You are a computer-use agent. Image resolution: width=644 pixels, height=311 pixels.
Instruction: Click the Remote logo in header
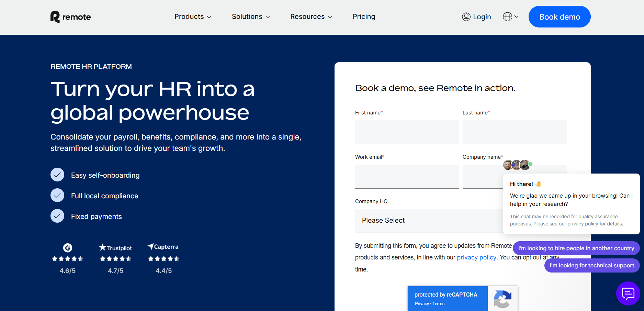70,17
